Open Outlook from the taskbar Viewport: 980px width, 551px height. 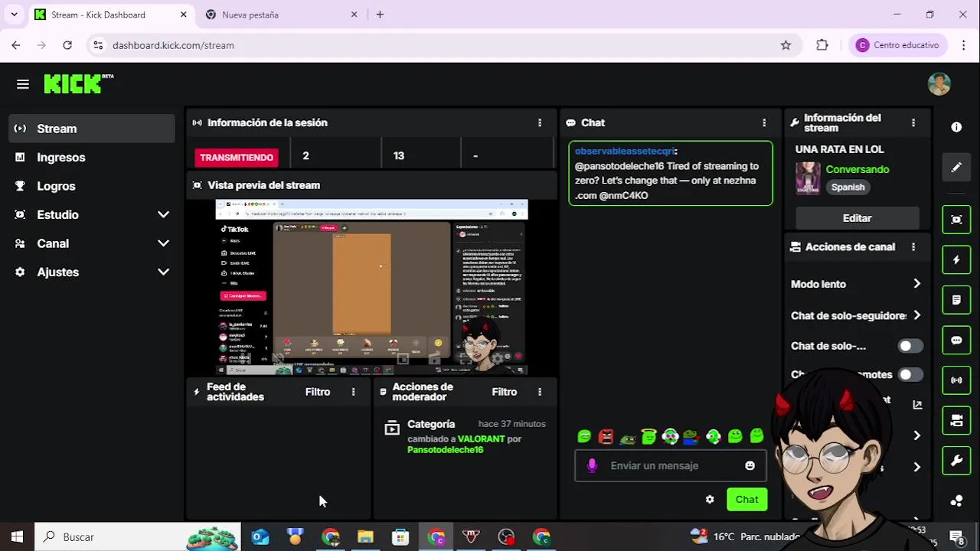[260, 537]
